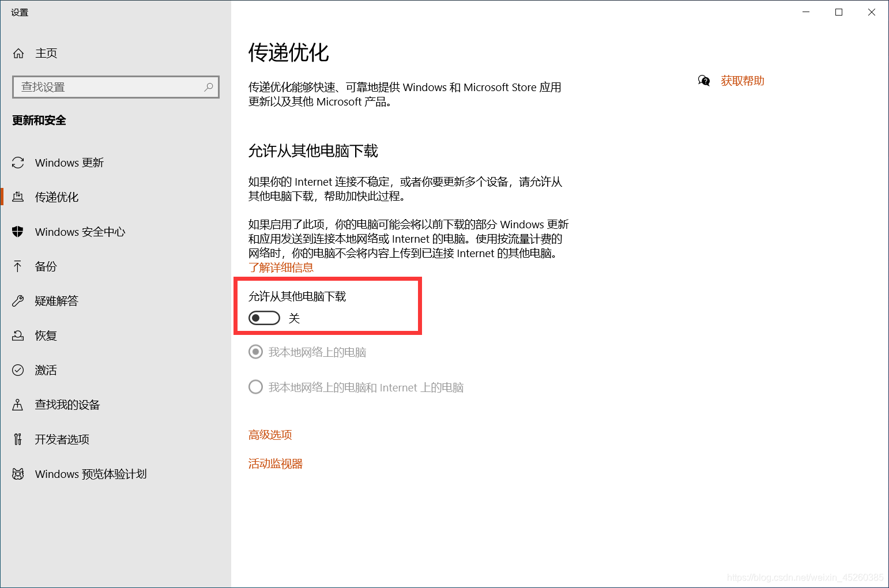Screen dimensions: 889x588
Task: Open Windows 安全中心 from the sidebar
Action: tap(115, 232)
